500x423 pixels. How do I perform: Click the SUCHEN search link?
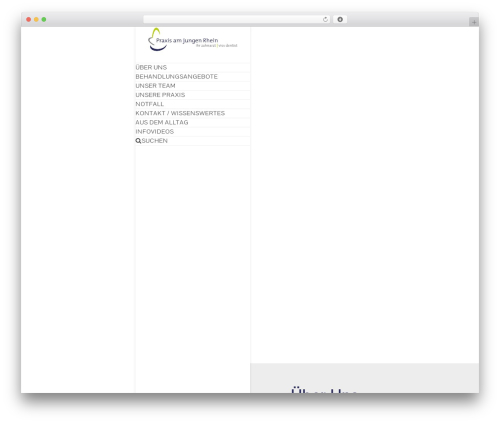[x=154, y=141]
